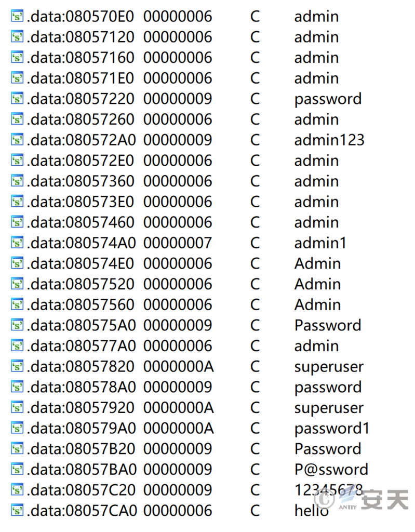
Task: Click the admin1 string value
Action: tap(320, 243)
